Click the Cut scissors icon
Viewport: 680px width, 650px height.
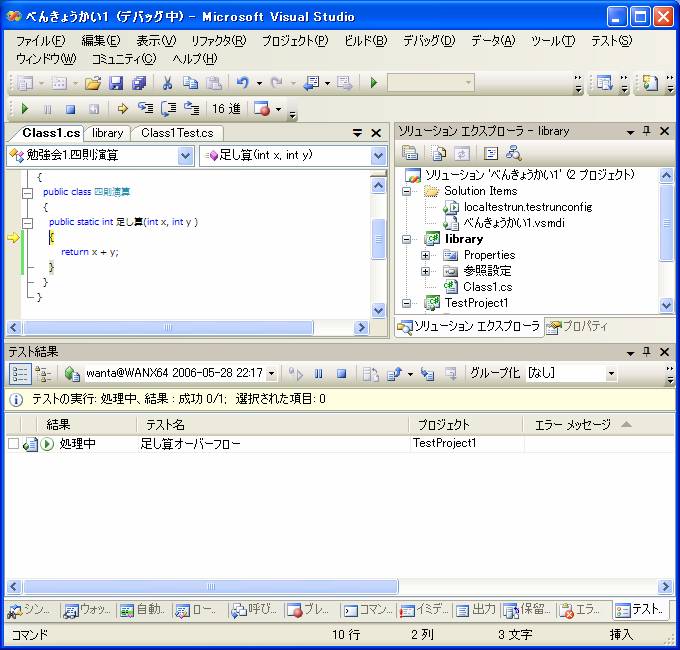pyautogui.click(x=168, y=83)
